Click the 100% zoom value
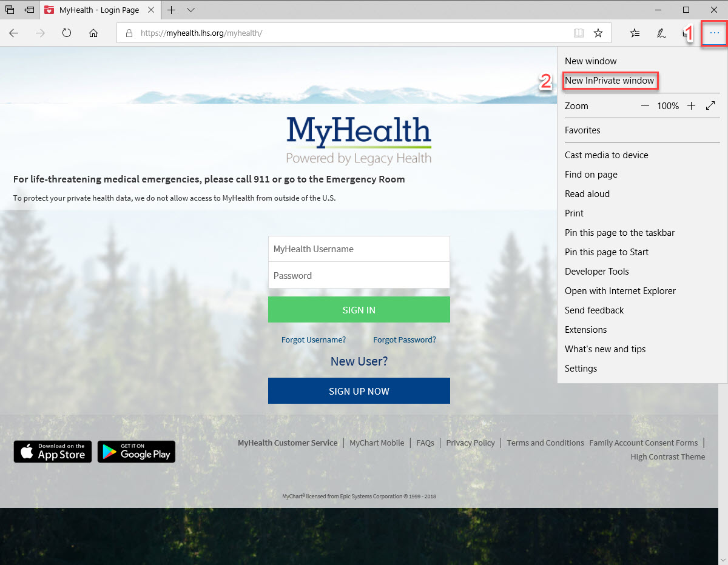This screenshot has width=728, height=565. (668, 106)
